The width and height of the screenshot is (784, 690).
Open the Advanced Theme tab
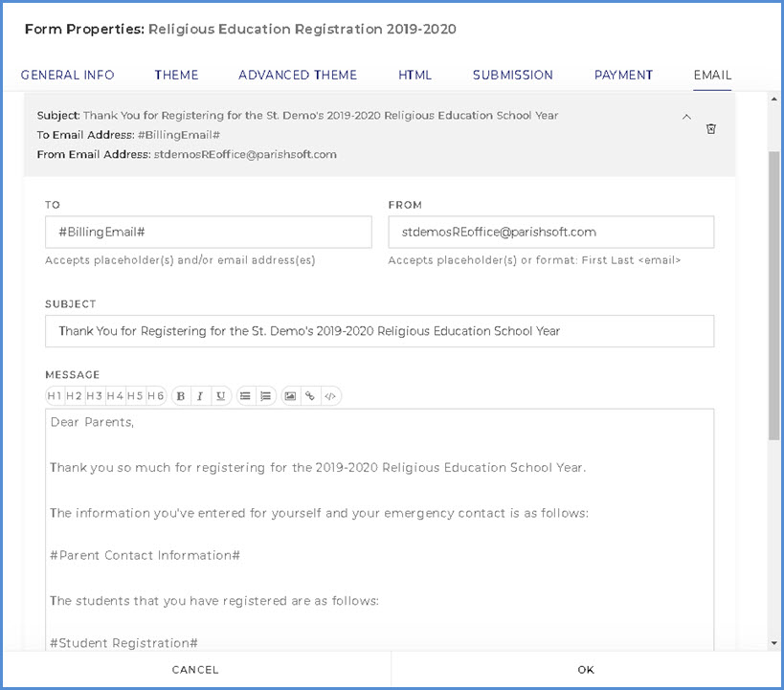tap(298, 75)
